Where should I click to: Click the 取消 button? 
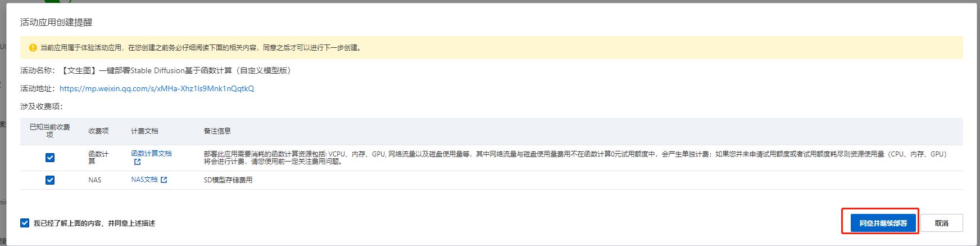coord(942,223)
